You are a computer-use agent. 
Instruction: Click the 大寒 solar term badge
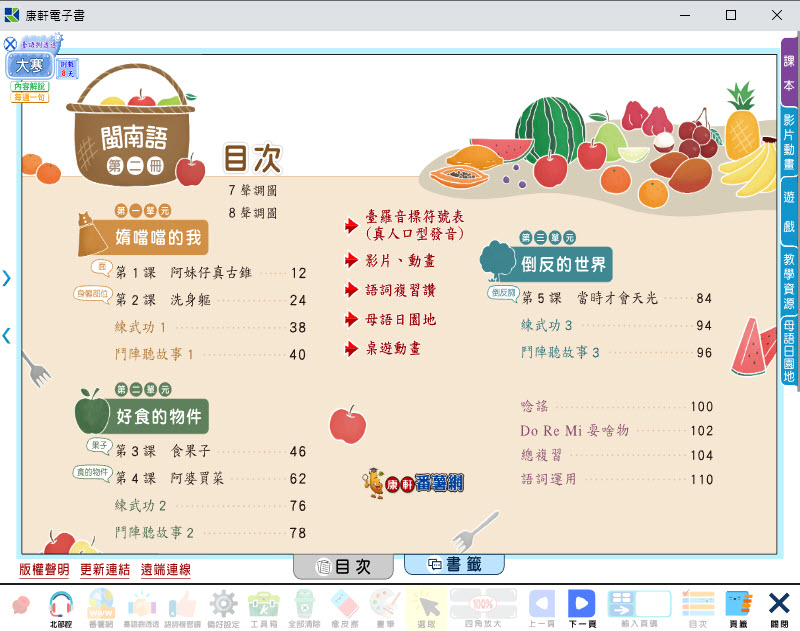(x=30, y=66)
